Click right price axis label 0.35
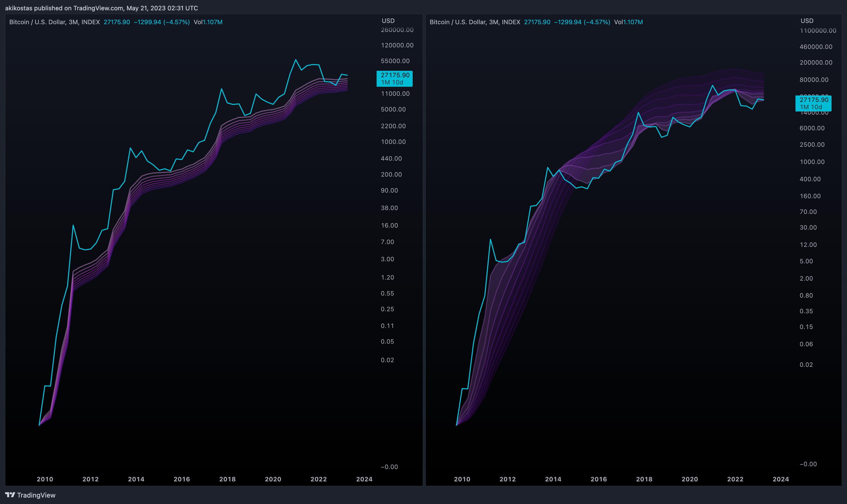Viewport: 847px width, 504px height. point(806,311)
